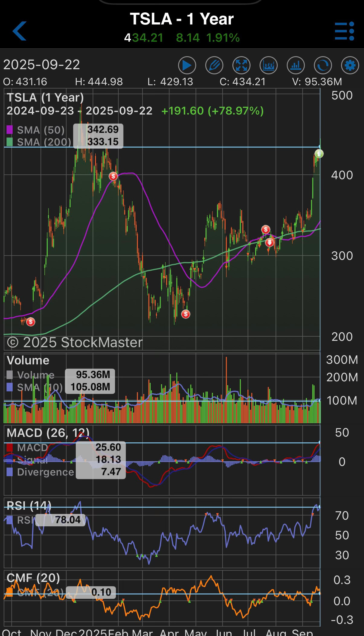
Task: Open the pencil drawing tool
Action: (x=214, y=65)
